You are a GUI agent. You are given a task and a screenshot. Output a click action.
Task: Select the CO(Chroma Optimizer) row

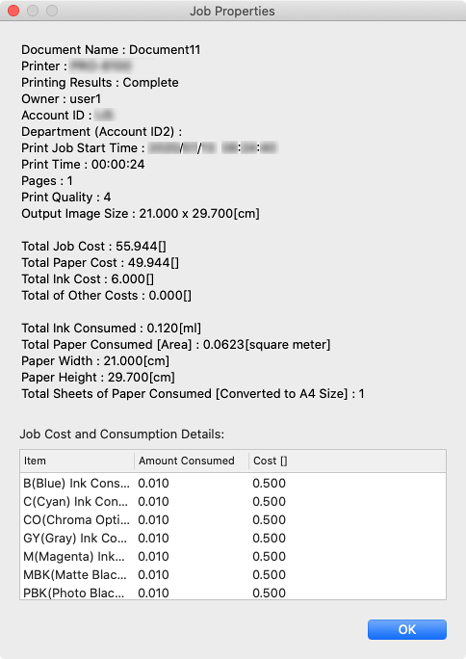(x=233, y=519)
